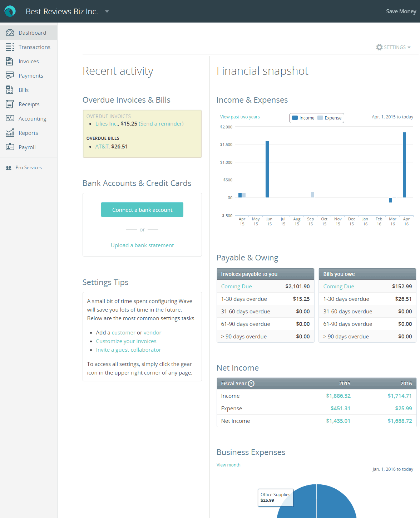Image resolution: width=420 pixels, height=518 pixels.
Task: Click the Payroll badge icon
Action: [9, 147]
